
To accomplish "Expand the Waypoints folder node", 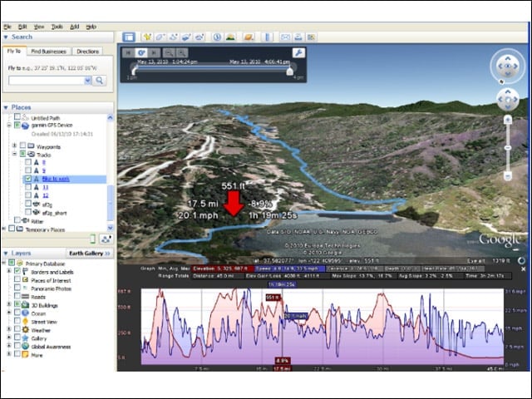I will pos(15,146).
